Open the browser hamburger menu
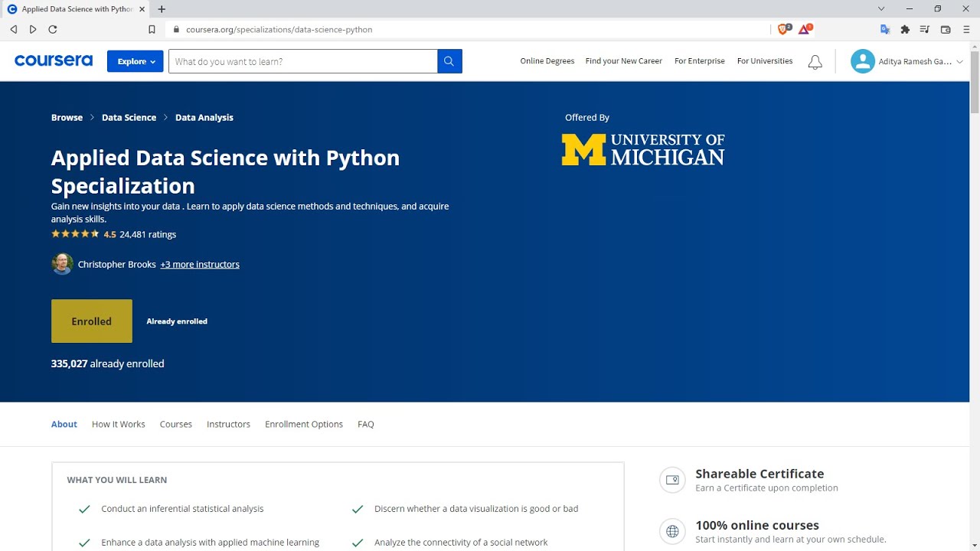Viewport: 980px width, 551px height. click(966, 29)
